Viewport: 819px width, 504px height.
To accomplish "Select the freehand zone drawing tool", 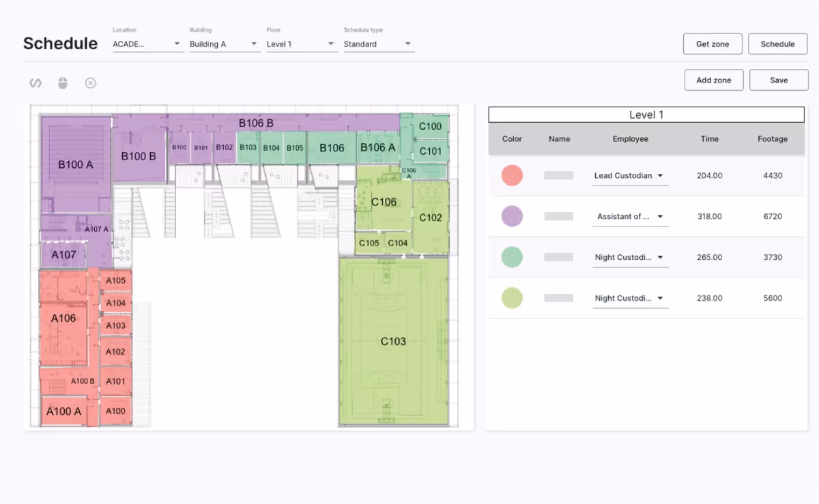I will tap(35, 83).
